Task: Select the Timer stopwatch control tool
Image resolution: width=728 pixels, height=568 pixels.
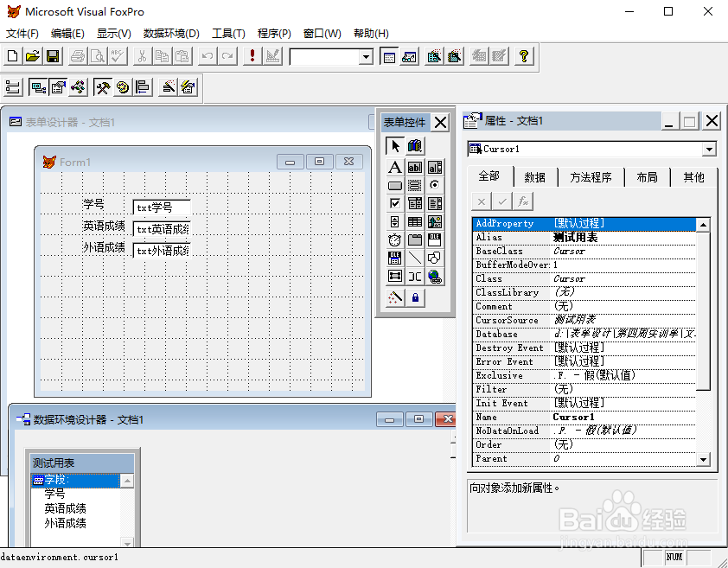Action: pos(394,239)
